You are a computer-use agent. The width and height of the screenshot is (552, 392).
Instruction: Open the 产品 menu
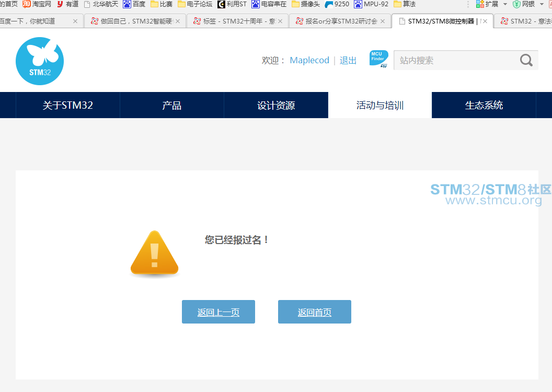coord(172,105)
